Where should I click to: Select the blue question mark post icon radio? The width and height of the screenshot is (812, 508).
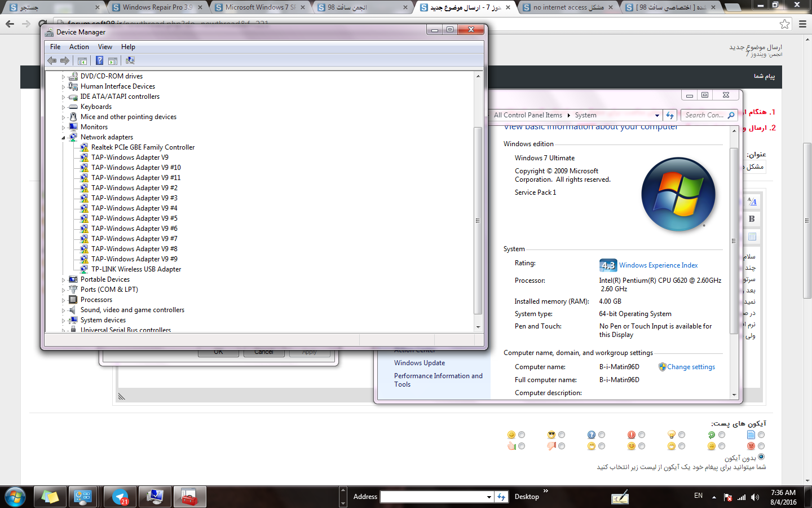click(x=602, y=435)
